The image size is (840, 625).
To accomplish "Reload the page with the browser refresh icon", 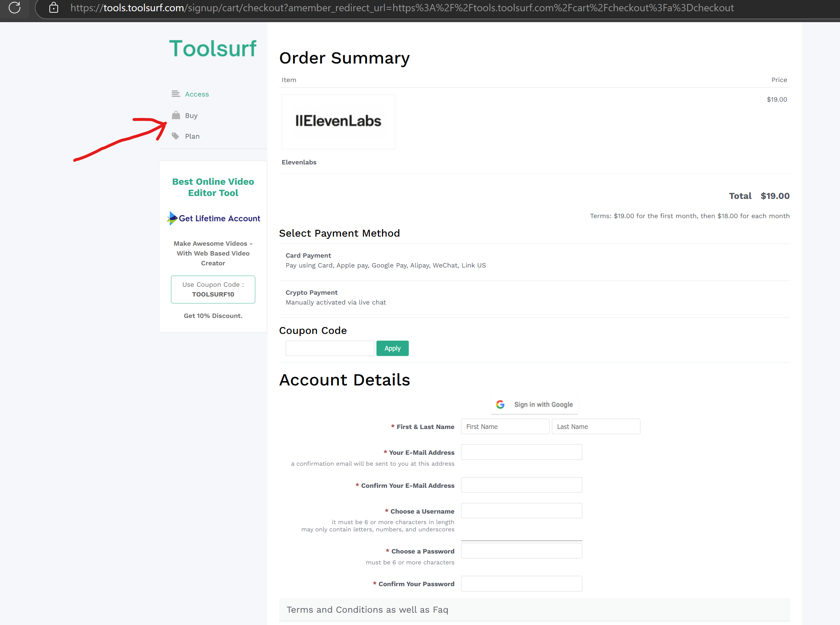I will click(x=15, y=7).
